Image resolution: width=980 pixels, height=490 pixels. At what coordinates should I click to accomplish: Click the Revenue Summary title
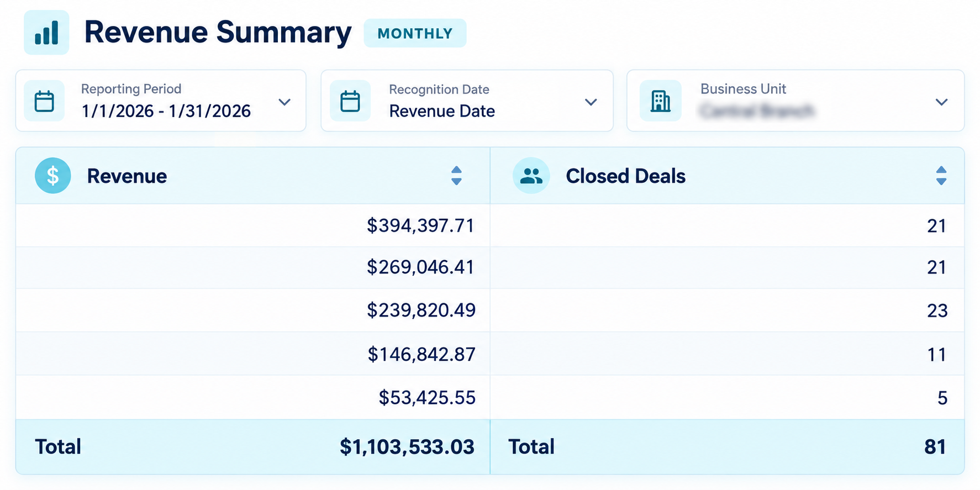(218, 32)
